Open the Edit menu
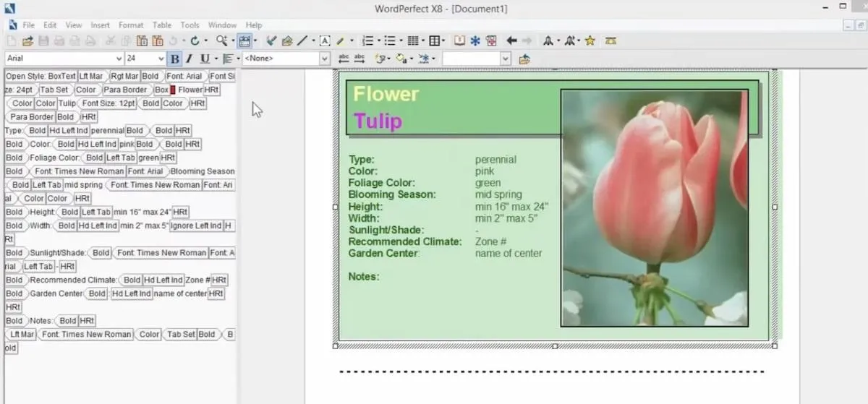868x404 pixels. [x=50, y=25]
